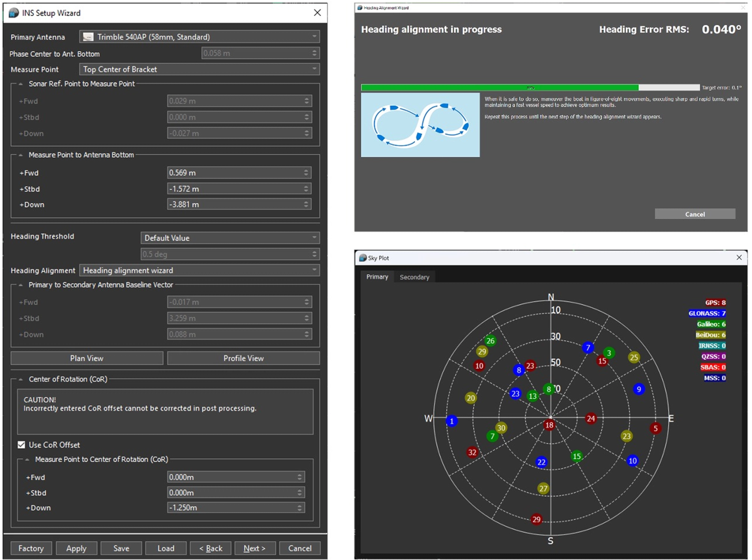Open the Primary Antenna dropdown
Screen dimensions: 752x560
point(200,37)
